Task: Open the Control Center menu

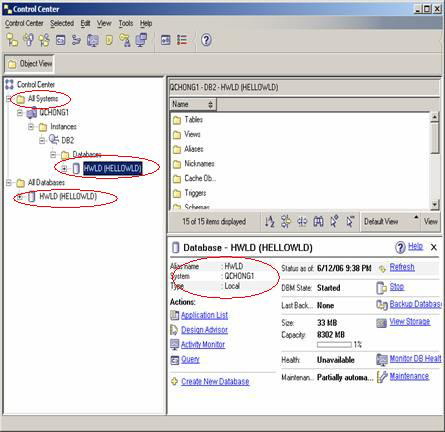Action: (x=24, y=23)
